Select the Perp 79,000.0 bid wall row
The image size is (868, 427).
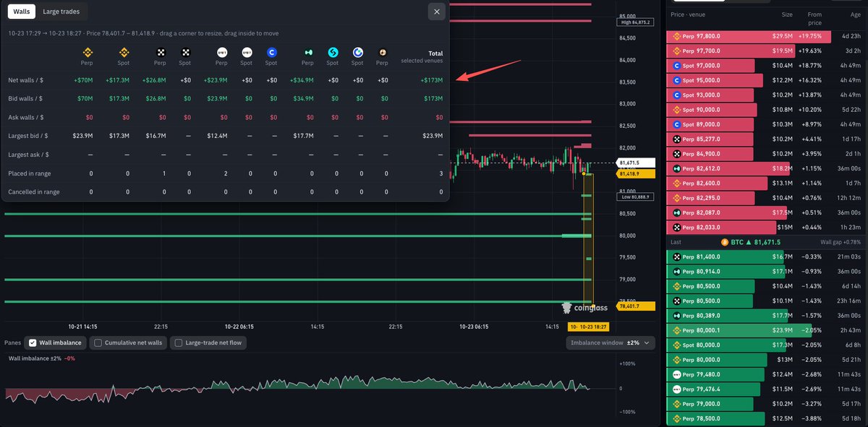pos(767,404)
